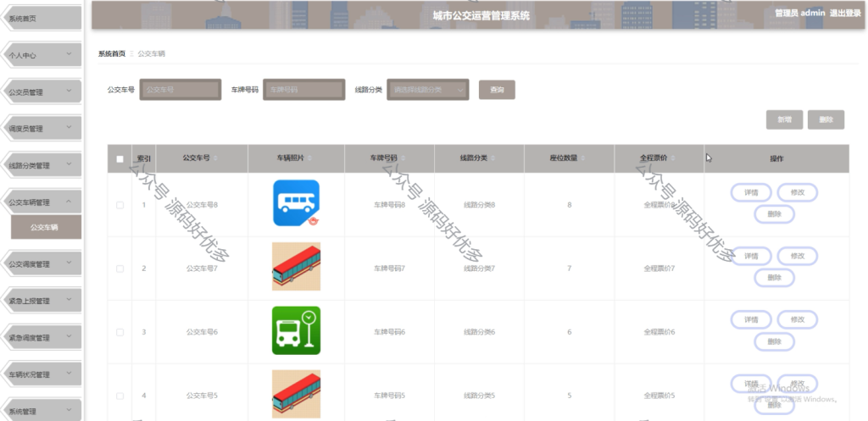Expand the 公交调度管理 menu chevron
The width and height of the screenshot is (868, 421).
point(69,263)
